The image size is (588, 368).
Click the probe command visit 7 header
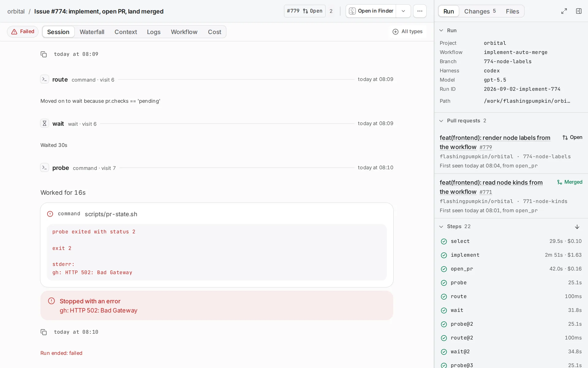[x=217, y=168]
